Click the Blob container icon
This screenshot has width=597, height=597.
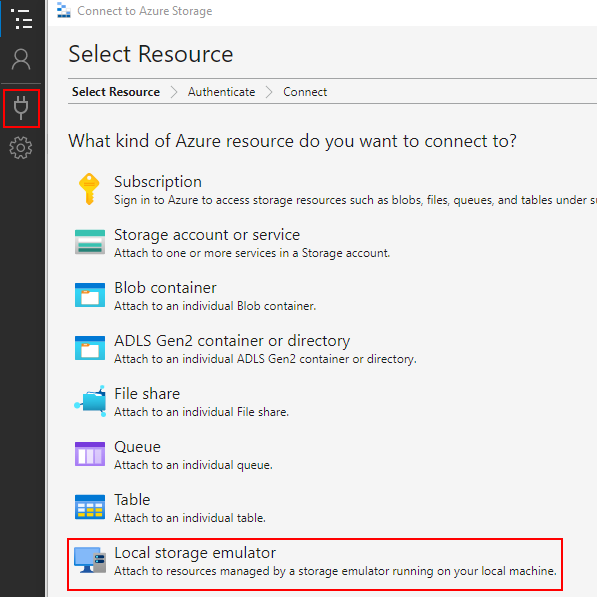click(90, 295)
